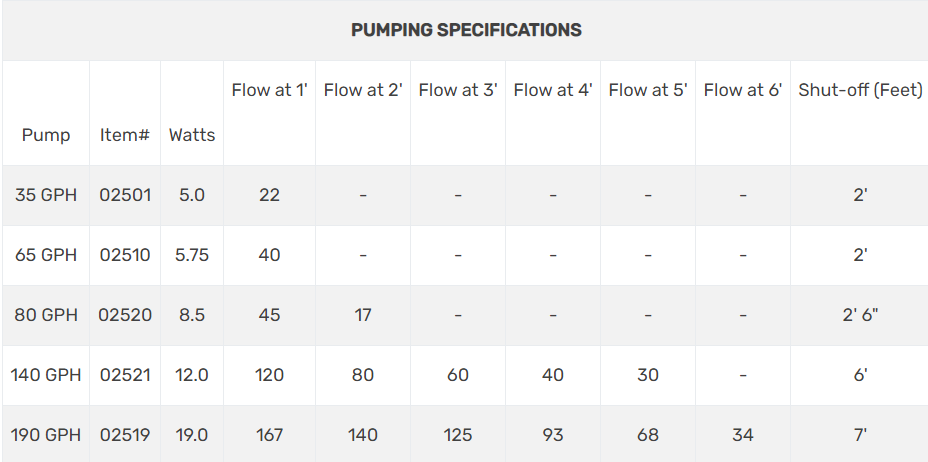Viewport: 928px width, 462px height.
Task: Click the Watts column header
Action: tap(192, 135)
